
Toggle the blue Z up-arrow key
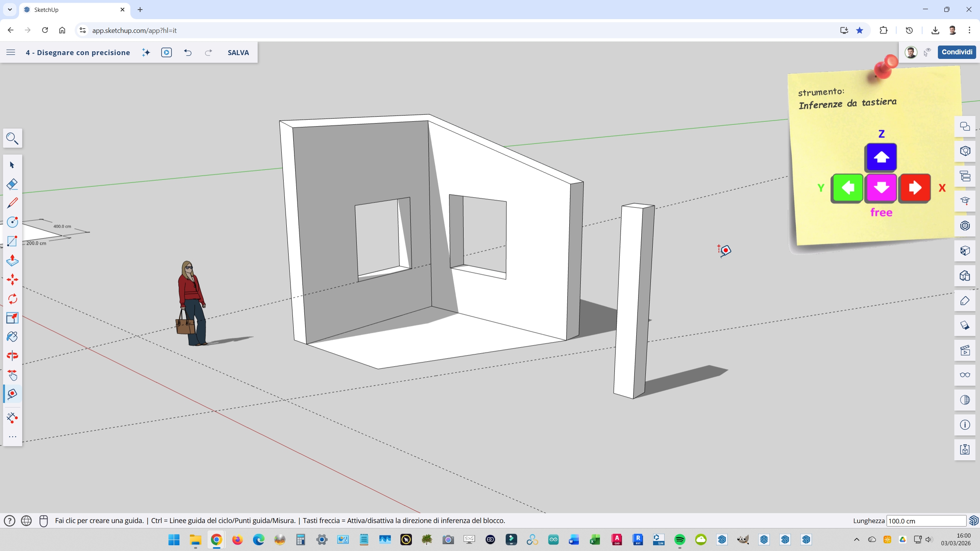click(881, 157)
